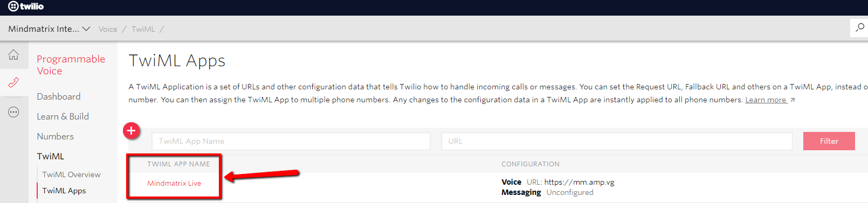Open the Dashboard menu item
Viewport: 868px width, 203px height.
click(x=59, y=96)
